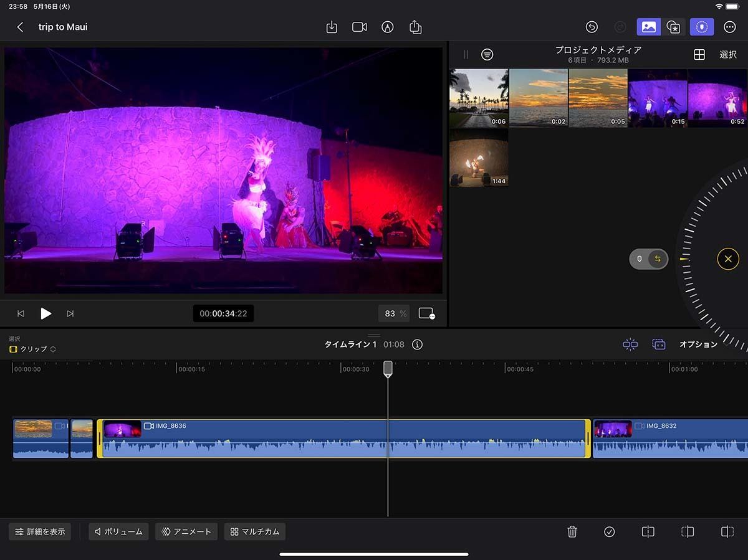Trim clip end to playhead icon
Screen dimensions: 748x560
[727, 531]
